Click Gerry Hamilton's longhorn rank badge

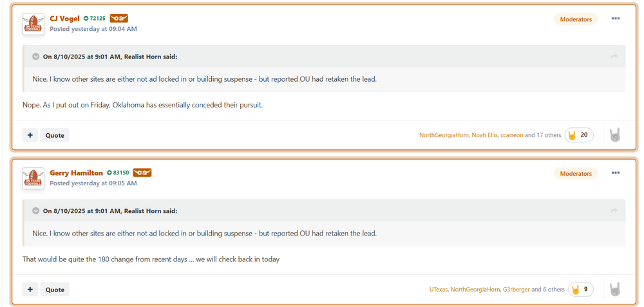pyautogui.click(x=142, y=173)
